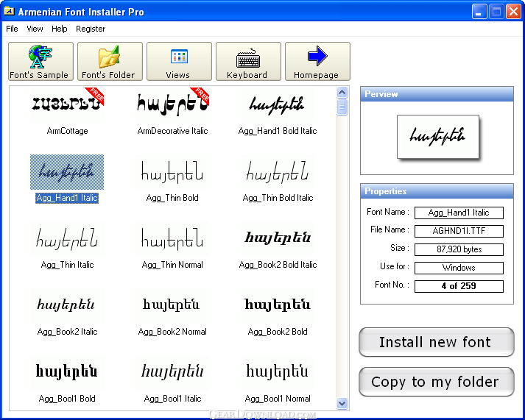Choose the Agg_Book2 Bold Italic font sample
The height and width of the screenshot is (420, 525).
(278, 239)
